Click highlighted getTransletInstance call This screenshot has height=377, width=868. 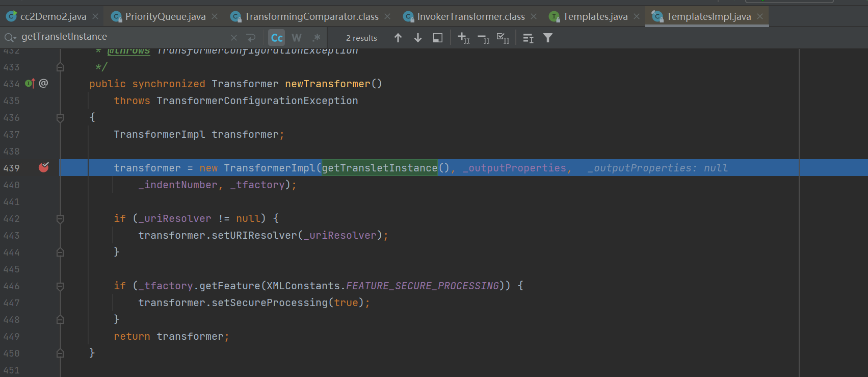click(x=380, y=168)
